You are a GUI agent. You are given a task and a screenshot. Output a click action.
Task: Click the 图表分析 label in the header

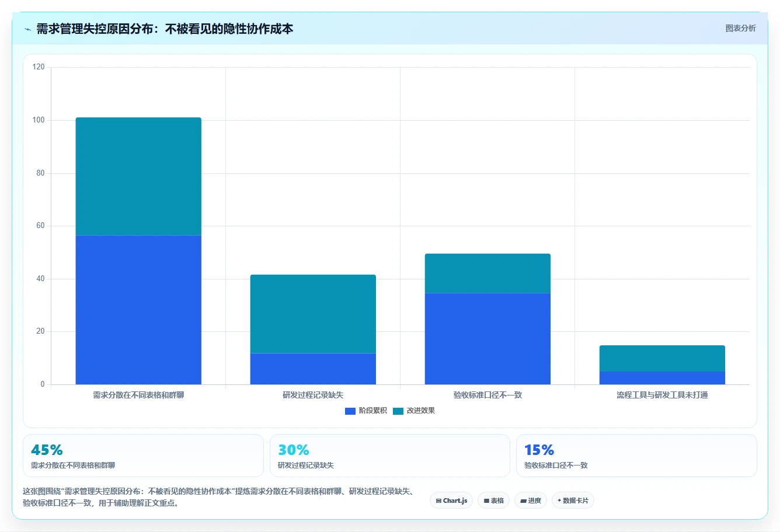(740, 28)
